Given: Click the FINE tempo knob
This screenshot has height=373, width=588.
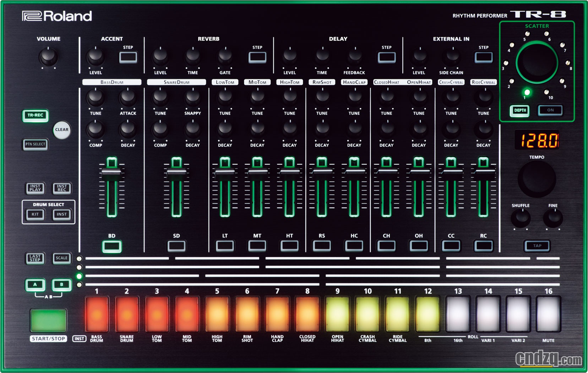Looking at the screenshot, I should (553, 218).
